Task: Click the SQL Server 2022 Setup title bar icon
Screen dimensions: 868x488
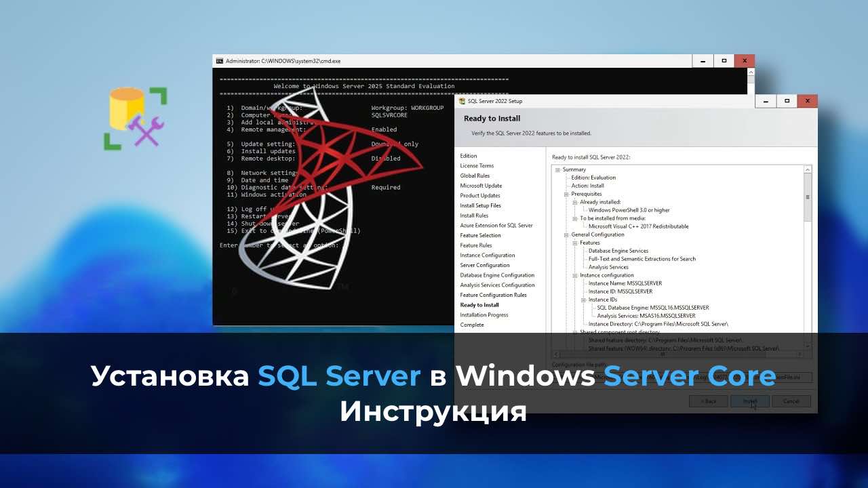Action: click(x=462, y=101)
